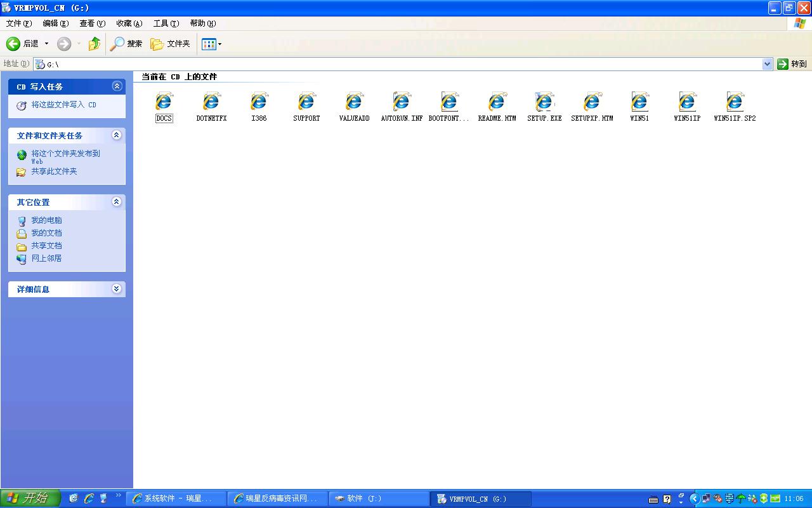Select the I386 item icon

click(259, 102)
